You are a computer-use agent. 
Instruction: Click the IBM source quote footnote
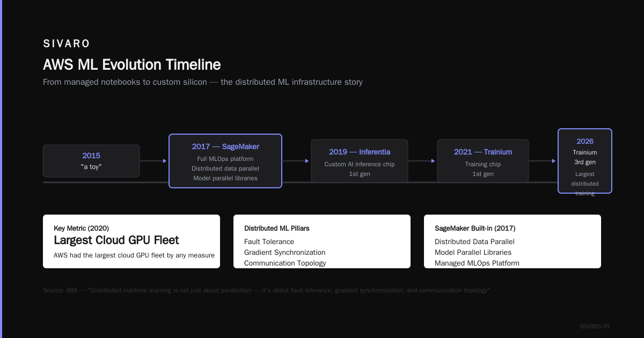click(267, 290)
